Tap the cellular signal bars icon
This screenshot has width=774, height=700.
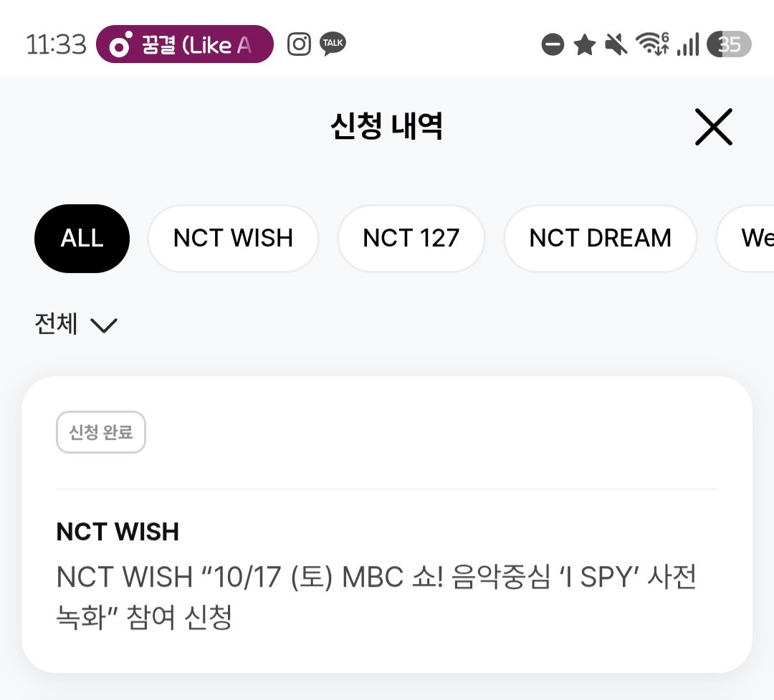(x=688, y=44)
